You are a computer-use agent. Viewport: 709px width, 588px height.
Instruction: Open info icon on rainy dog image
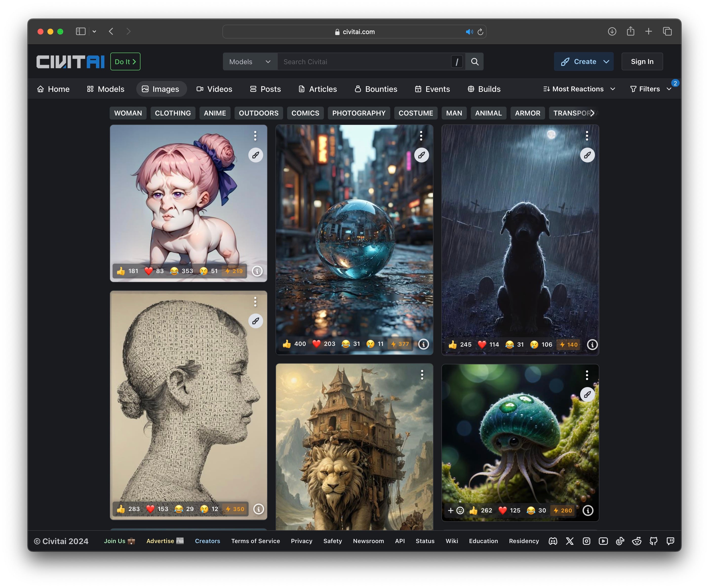point(592,345)
